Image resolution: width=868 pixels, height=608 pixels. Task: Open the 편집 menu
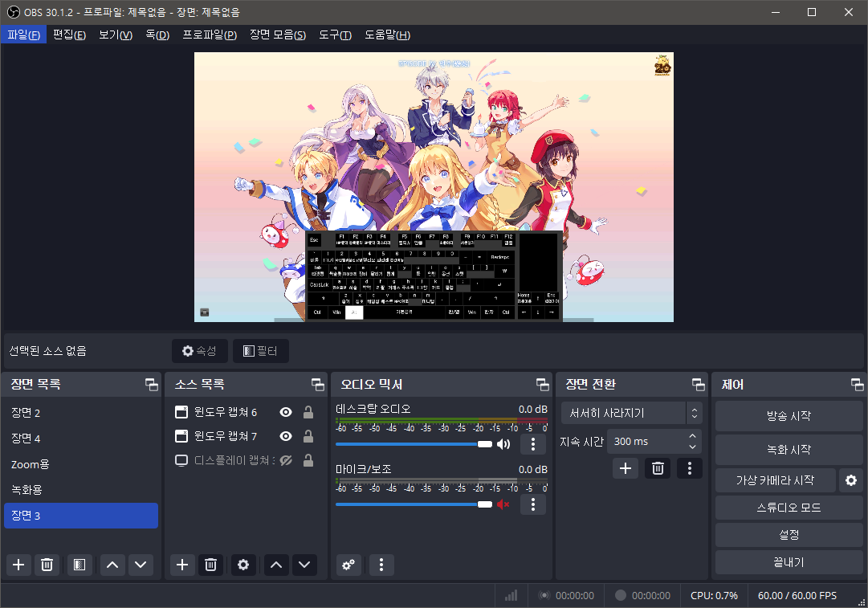[x=69, y=35]
